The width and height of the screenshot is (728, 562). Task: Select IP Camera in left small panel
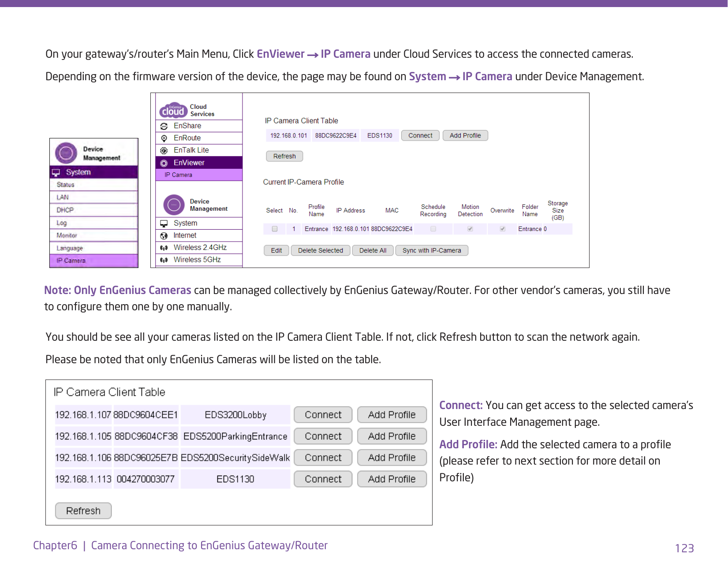click(94, 261)
